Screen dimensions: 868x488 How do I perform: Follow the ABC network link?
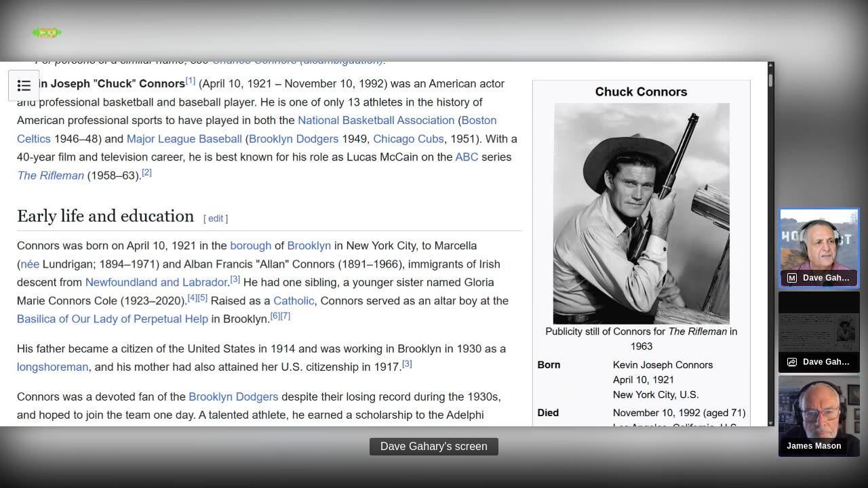point(467,157)
